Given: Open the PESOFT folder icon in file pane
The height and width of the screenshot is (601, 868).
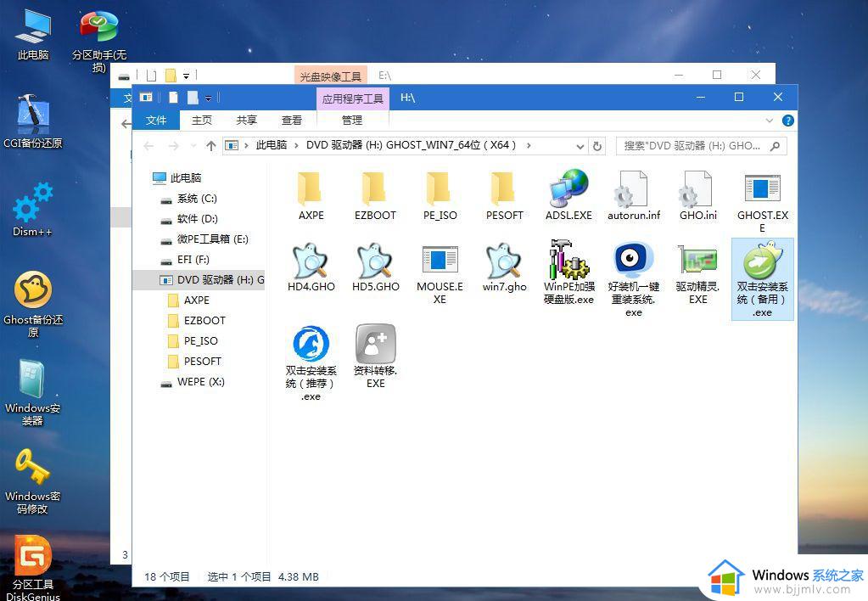Looking at the screenshot, I should 504,188.
